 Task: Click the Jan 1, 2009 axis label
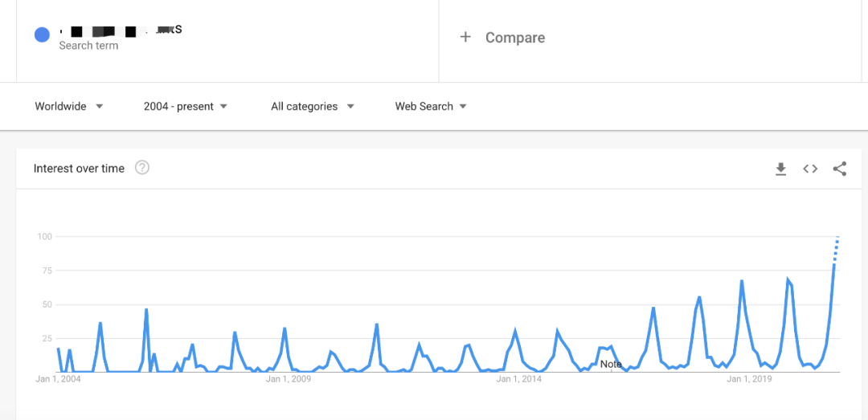(289, 379)
